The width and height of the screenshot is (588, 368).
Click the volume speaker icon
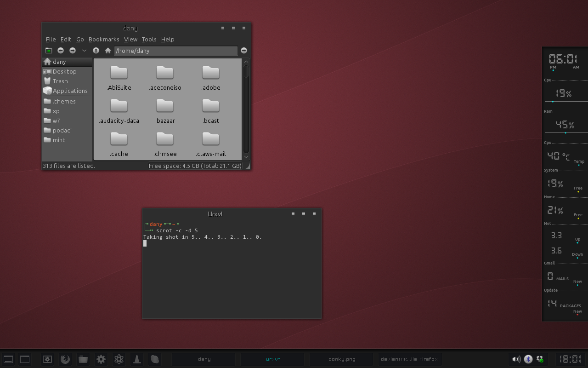(516, 359)
